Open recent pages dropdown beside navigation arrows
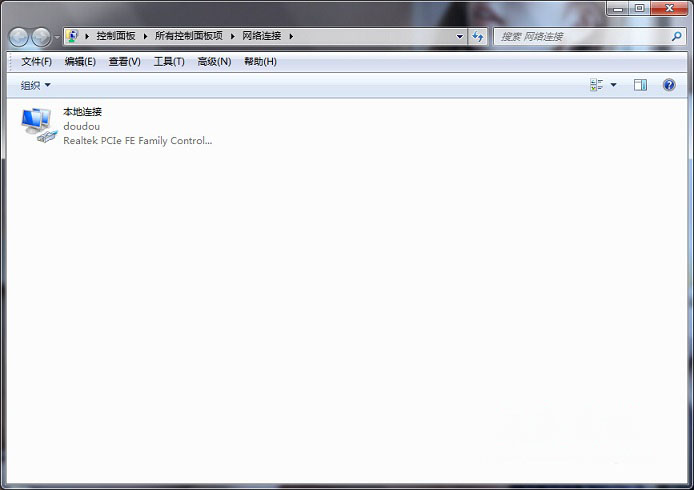Viewport: 694px width, 490px height. [57, 38]
